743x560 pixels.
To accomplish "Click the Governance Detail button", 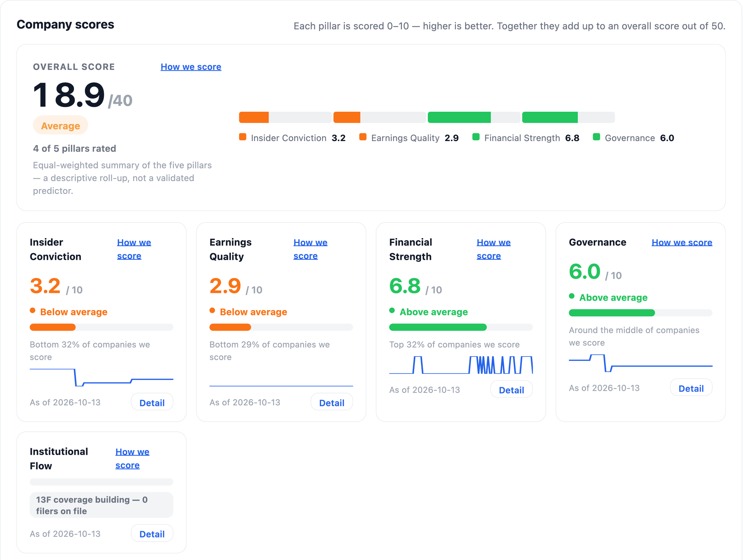I will pos(691,388).
